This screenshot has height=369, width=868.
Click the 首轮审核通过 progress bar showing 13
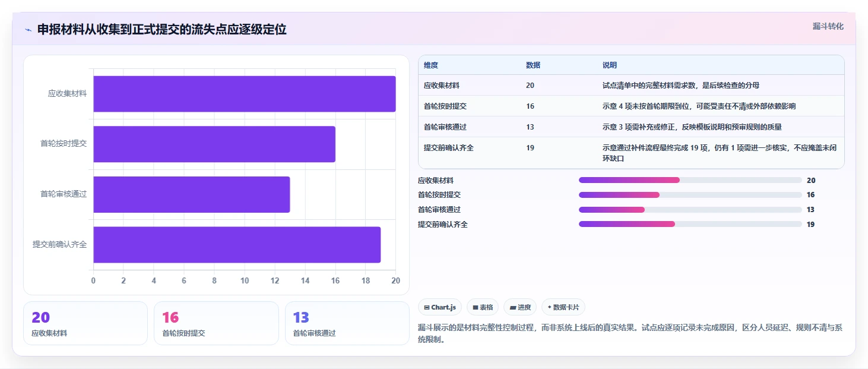690,210
